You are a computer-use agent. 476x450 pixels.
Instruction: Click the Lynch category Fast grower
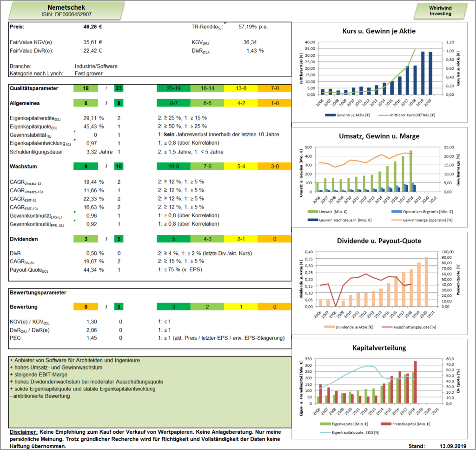pos(89,74)
